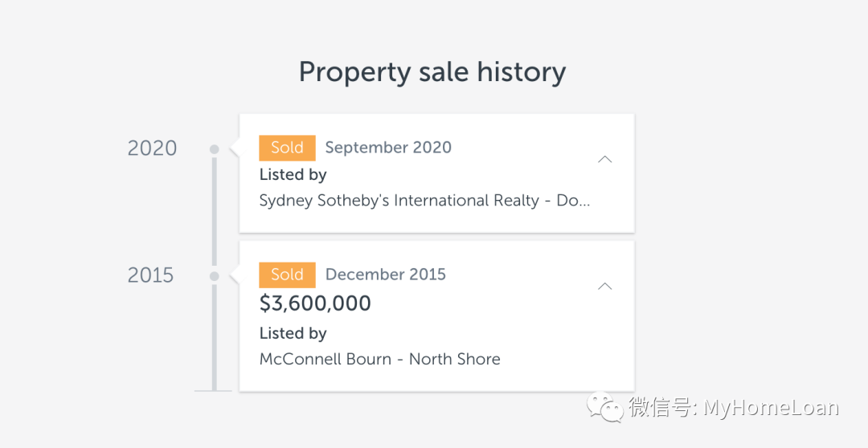
Task: Click the orange Sold badge for September 2020
Action: [x=287, y=148]
